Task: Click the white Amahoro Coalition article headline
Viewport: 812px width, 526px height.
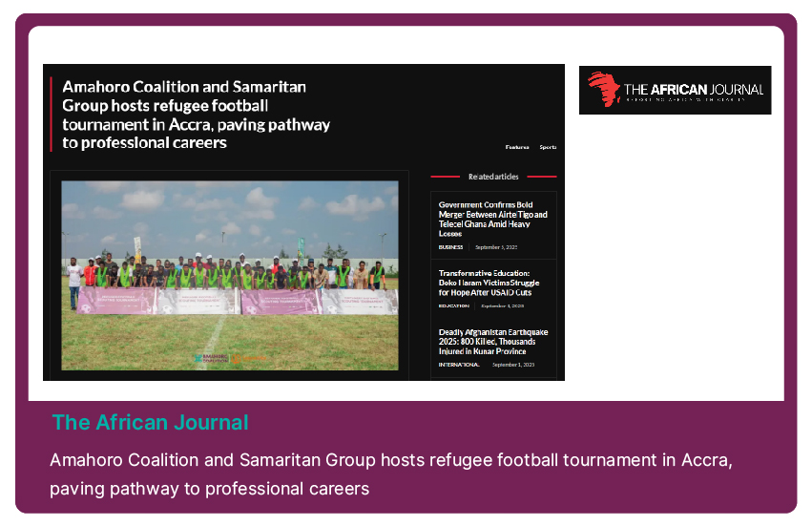Action: point(197,115)
